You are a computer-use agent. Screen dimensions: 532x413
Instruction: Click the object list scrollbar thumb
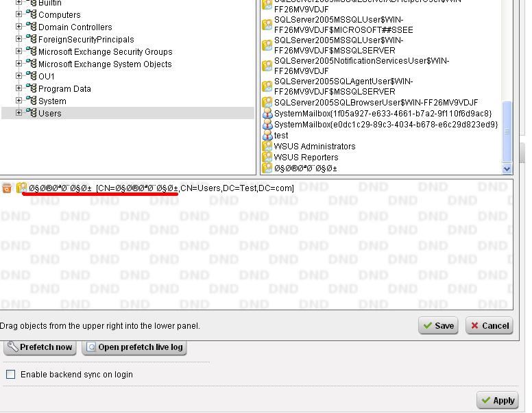click(507, 132)
